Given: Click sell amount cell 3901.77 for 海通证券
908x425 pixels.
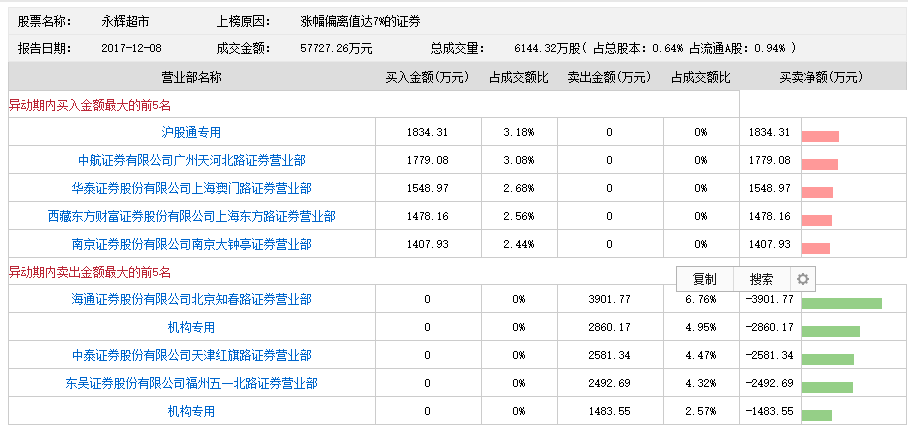Looking at the screenshot, I should (x=609, y=299).
